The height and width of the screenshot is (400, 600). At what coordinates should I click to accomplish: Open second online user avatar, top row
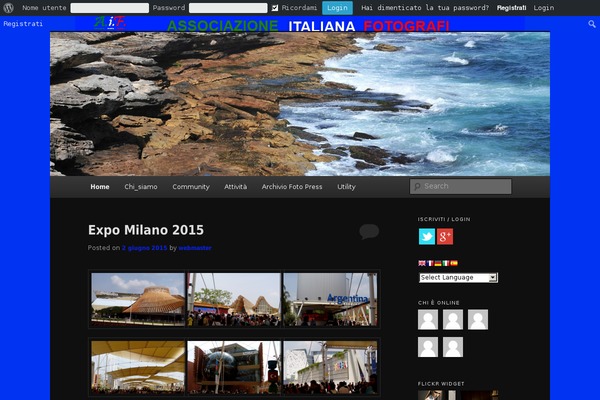(x=453, y=320)
